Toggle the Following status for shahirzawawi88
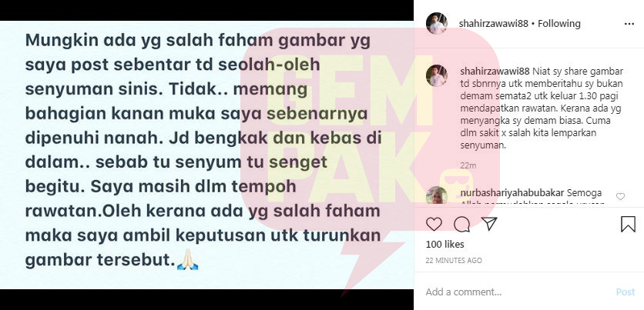This screenshot has height=310, width=644. click(559, 24)
